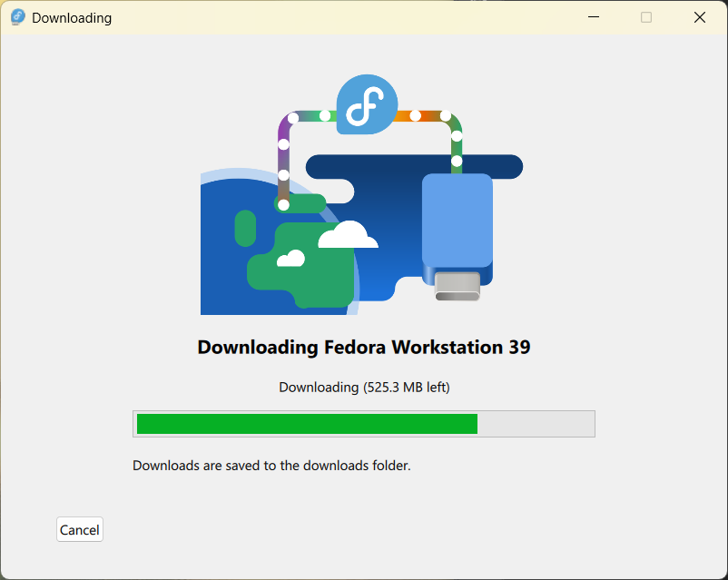
Task: Click the 'Downloading (525.3 MB left)' status text
Action: point(364,388)
